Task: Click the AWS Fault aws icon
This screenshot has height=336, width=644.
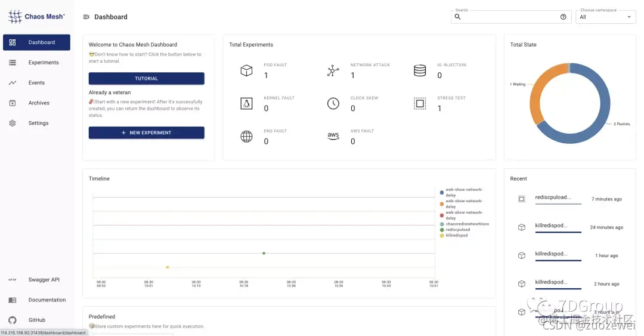Action: click(333, 135)
